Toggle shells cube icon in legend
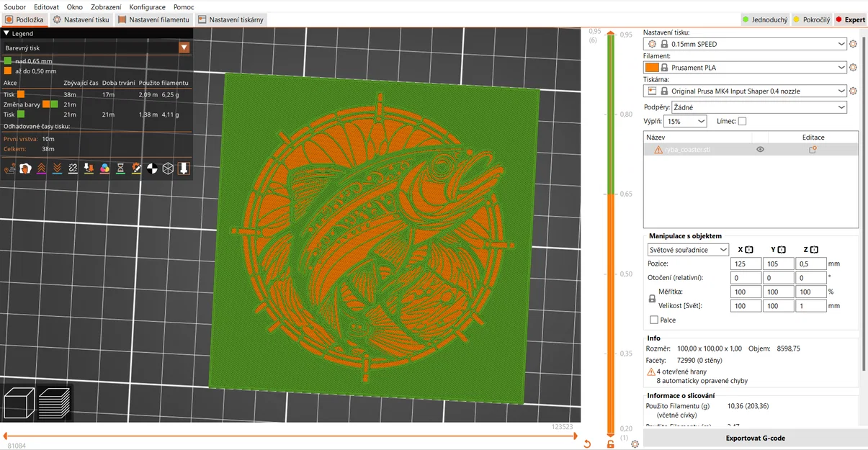 coord(168,168)
